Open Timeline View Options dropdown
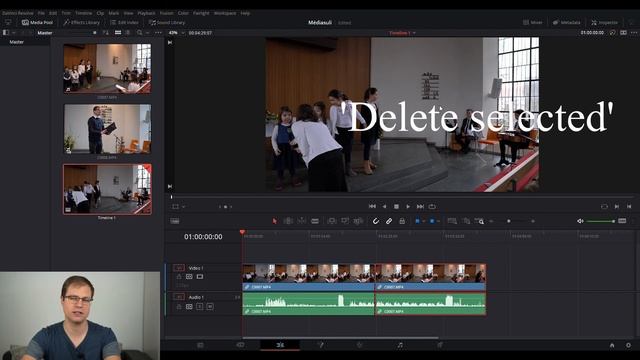640x360 pixels. click(175, 221)
